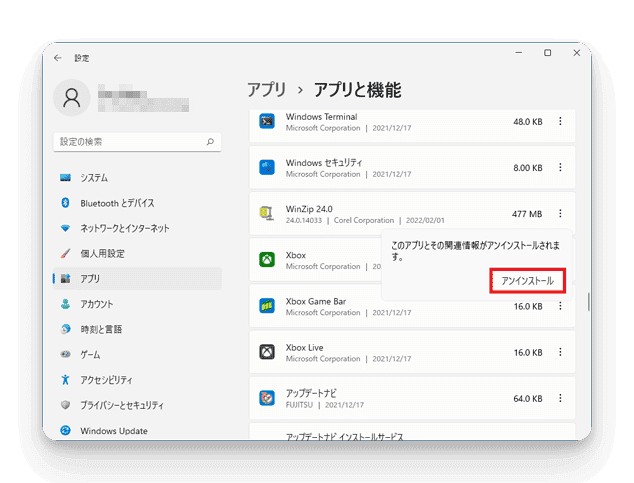This screenshot has height=483, width=634.
Task: Open Windows Update settings
Action: click(137, 430)
